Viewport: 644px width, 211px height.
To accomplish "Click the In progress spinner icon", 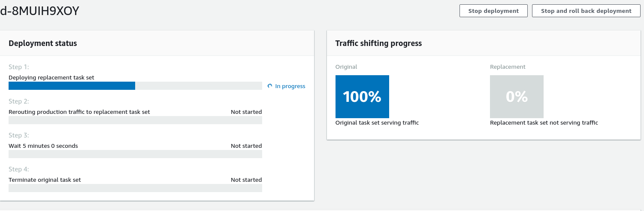I will click(270, 86).
